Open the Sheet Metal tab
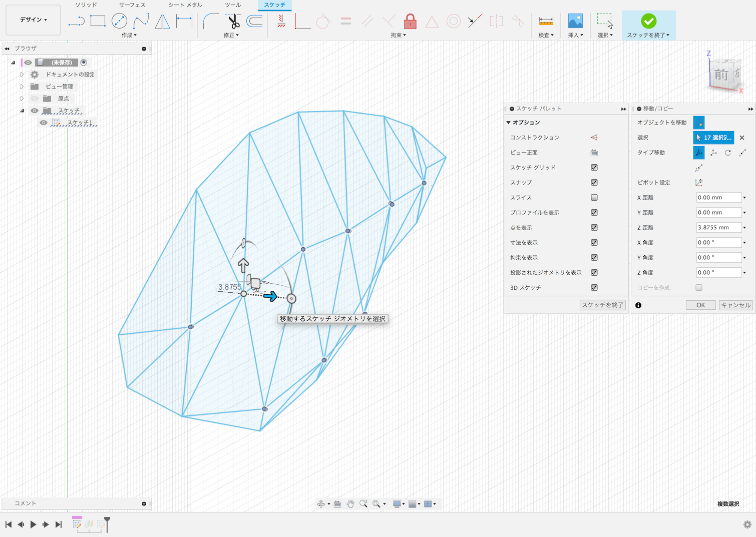Screen dimensions: 756x537 [185, 5]
